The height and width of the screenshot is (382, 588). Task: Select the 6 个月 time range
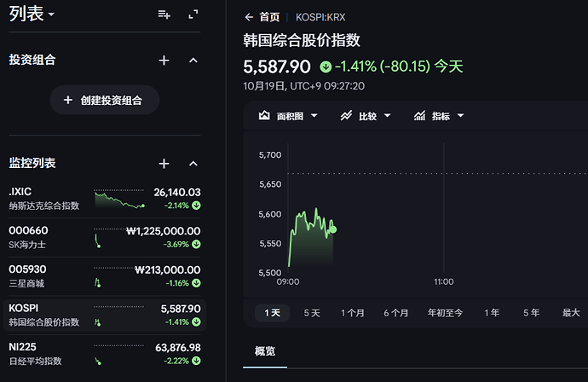[396, 313]
